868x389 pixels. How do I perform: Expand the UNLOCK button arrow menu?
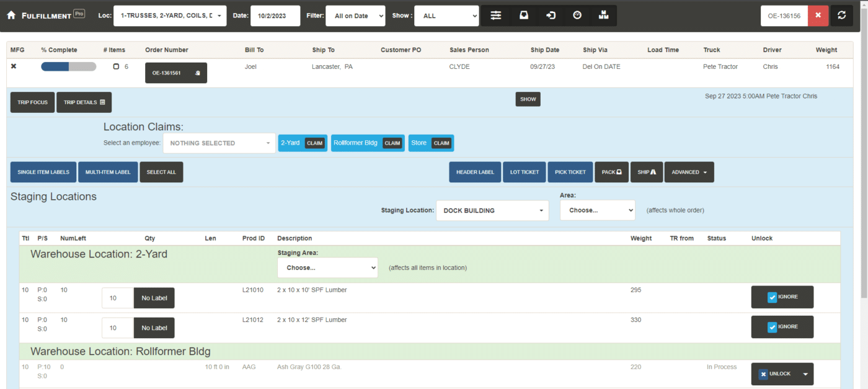(805, 374)
